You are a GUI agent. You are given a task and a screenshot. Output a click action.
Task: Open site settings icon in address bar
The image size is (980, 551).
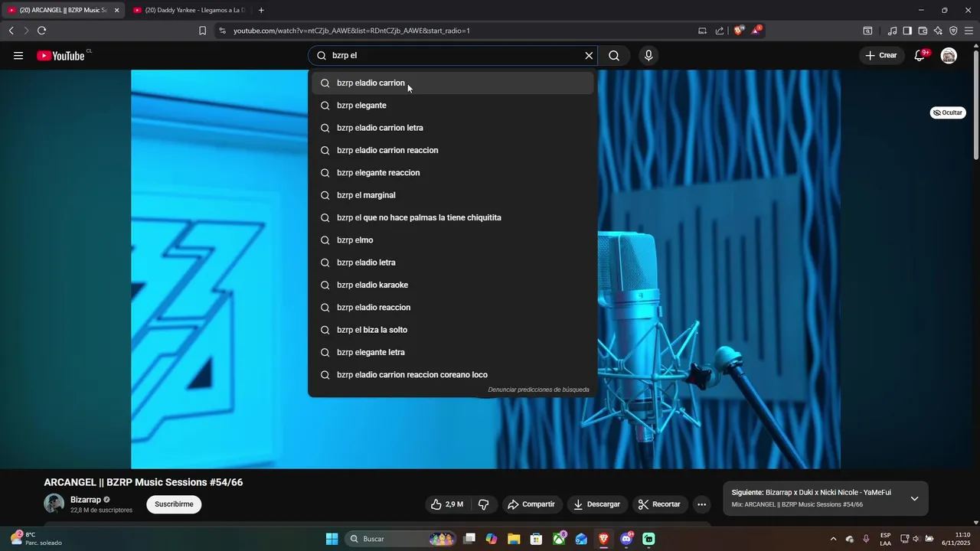click(x=222, y=31)
